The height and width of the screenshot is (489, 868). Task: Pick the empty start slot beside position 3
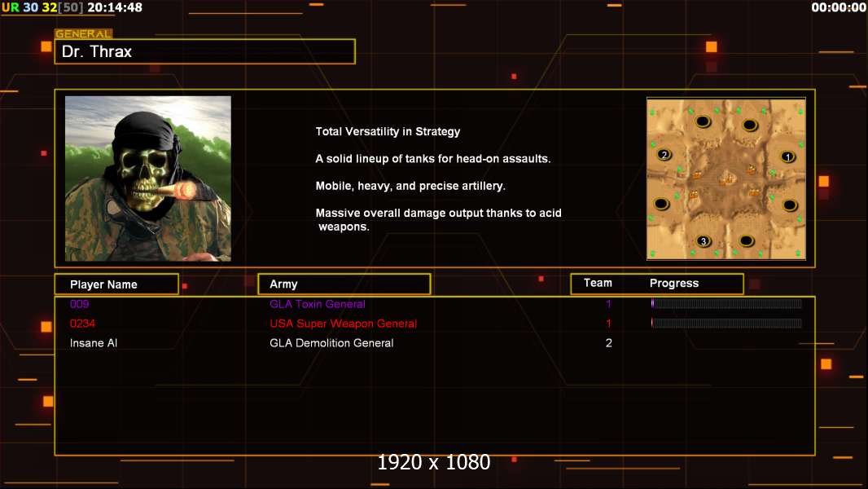[x=746, y=241]
